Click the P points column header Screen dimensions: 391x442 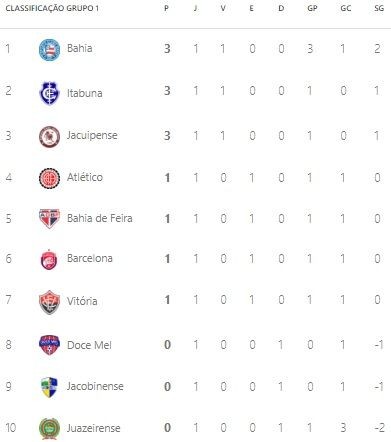point(166,8)
